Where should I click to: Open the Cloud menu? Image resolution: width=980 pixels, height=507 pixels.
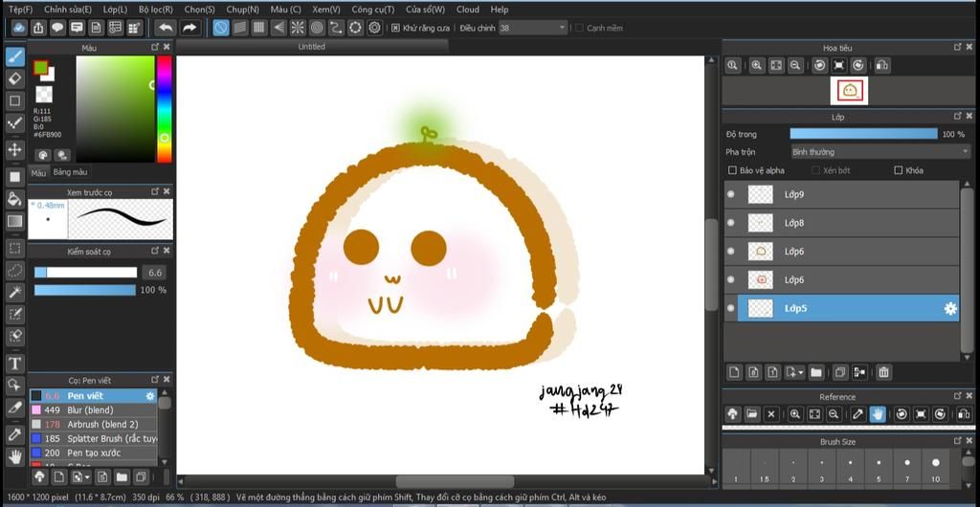pos(467,10)
